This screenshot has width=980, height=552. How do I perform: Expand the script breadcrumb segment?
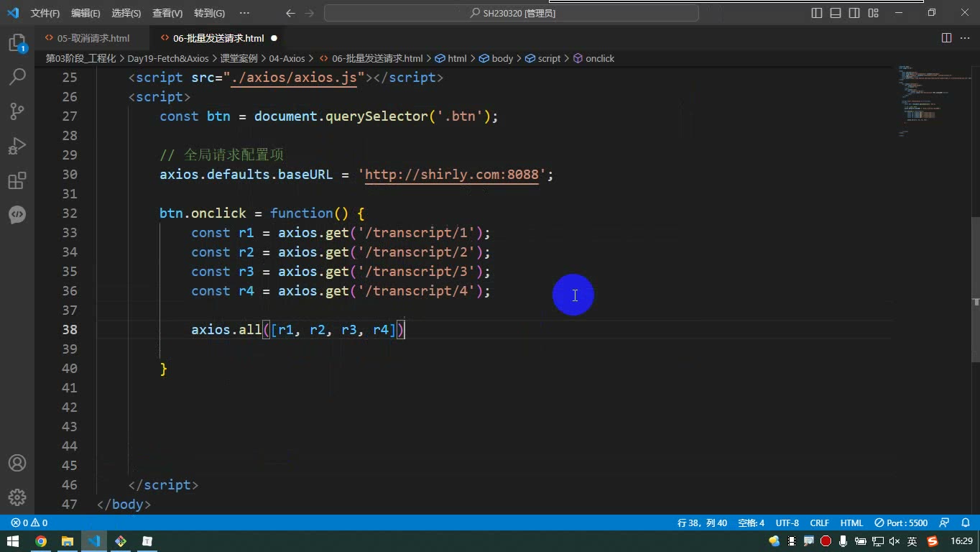[x=543, y=58]
